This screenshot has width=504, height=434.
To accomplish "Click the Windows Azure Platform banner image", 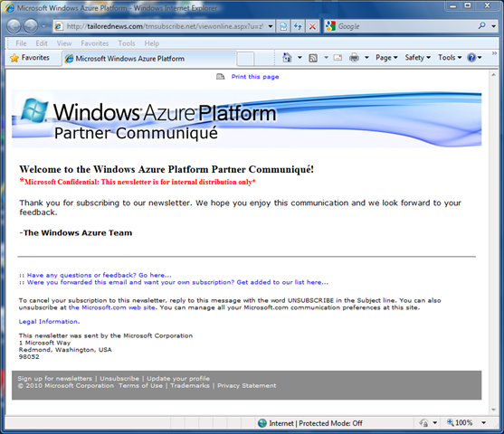I will tap(246, 118).
